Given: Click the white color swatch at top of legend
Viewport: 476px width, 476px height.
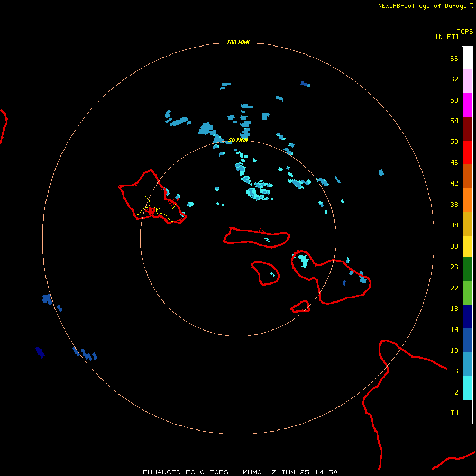Looking at the screenshot, I should point(467,58).
